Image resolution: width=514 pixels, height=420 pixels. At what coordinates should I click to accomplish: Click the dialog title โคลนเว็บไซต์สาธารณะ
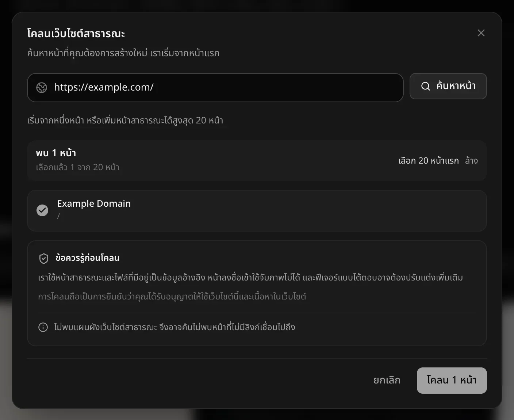click(76, 33)
